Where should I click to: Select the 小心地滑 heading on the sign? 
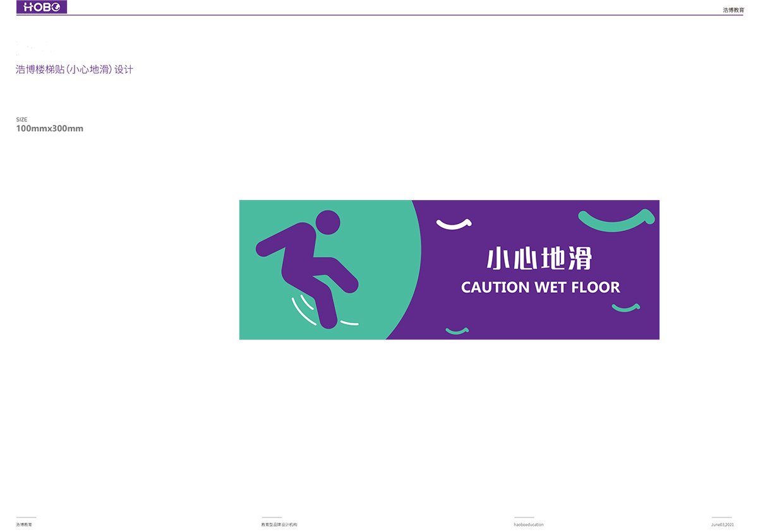[x=539, y=259]
